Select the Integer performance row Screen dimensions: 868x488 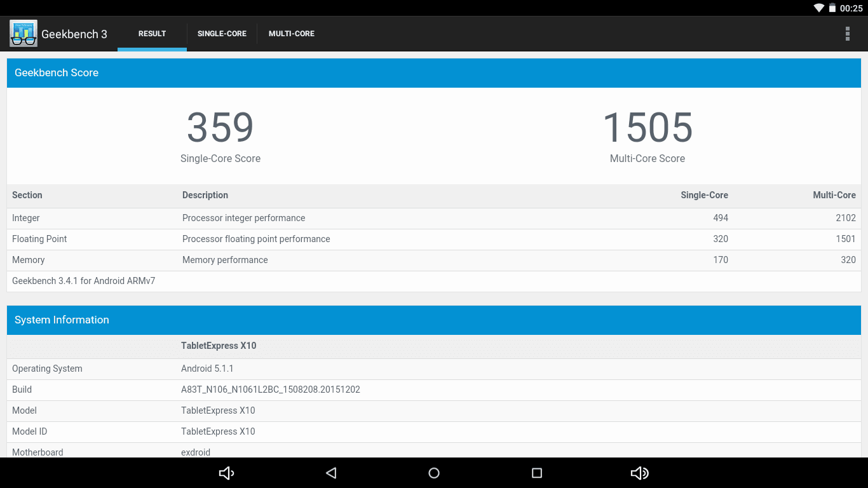(433, 218)
